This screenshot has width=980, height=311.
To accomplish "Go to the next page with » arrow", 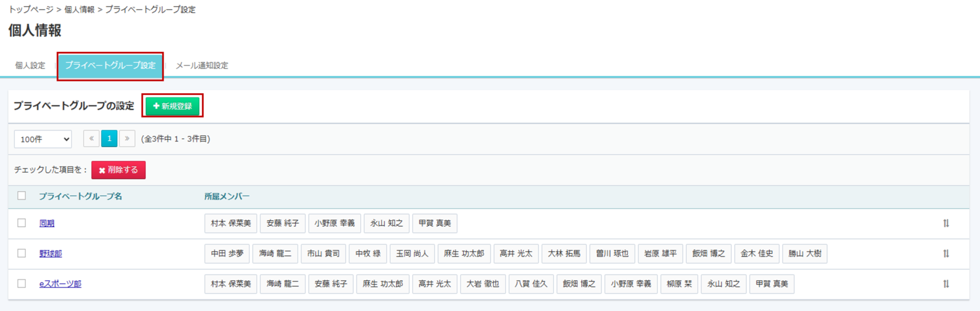I will pyautogui.click(x=127, y=139).
